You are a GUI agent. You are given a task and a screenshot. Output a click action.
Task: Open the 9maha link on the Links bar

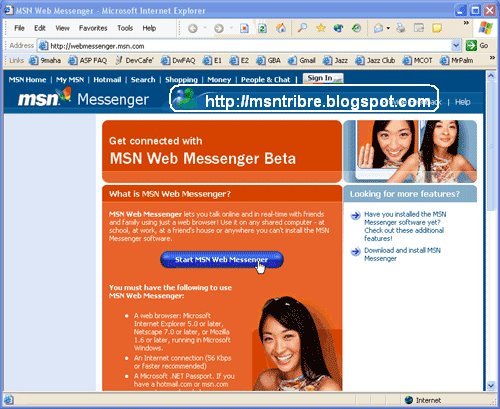(45, 60)
